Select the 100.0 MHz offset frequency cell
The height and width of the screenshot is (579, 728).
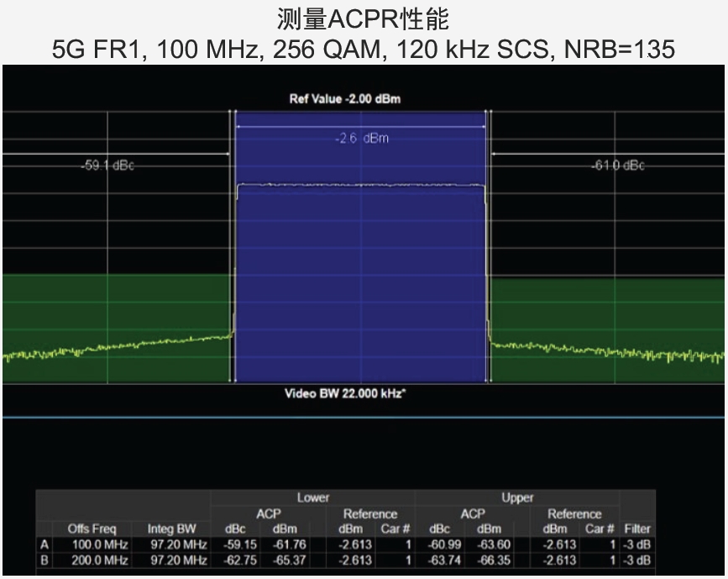(92, 545)
